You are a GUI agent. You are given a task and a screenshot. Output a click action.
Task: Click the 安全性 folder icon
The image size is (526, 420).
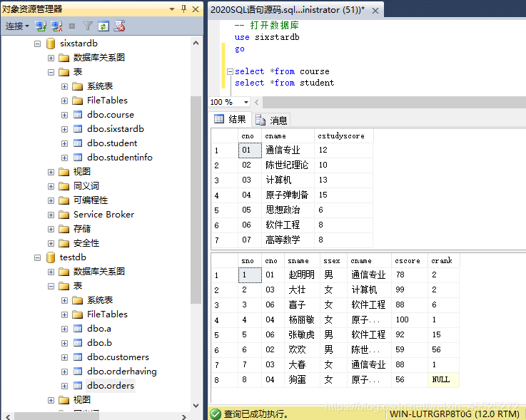[x=64, y=243]
